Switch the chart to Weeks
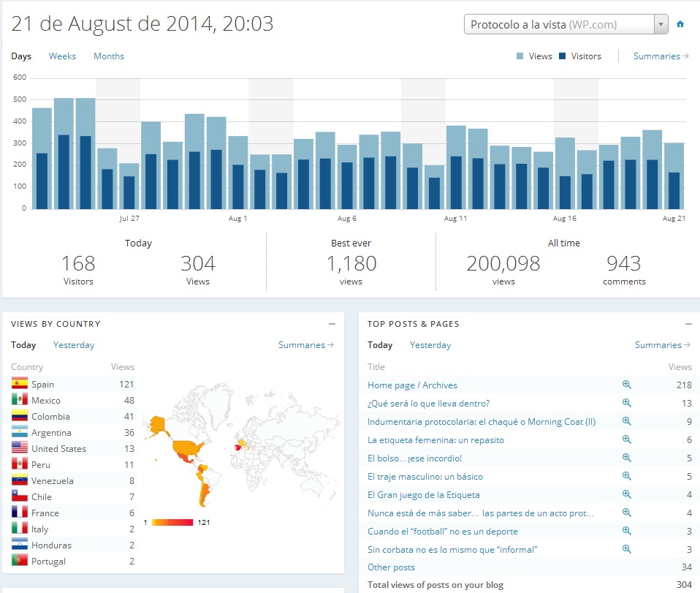The height and width of the screenshot is (593, 700). pyautogui.click(x=63, y=56)
